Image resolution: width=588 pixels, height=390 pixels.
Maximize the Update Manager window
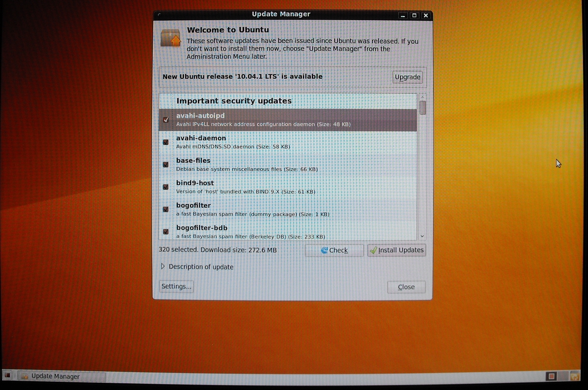pos(414,16)
